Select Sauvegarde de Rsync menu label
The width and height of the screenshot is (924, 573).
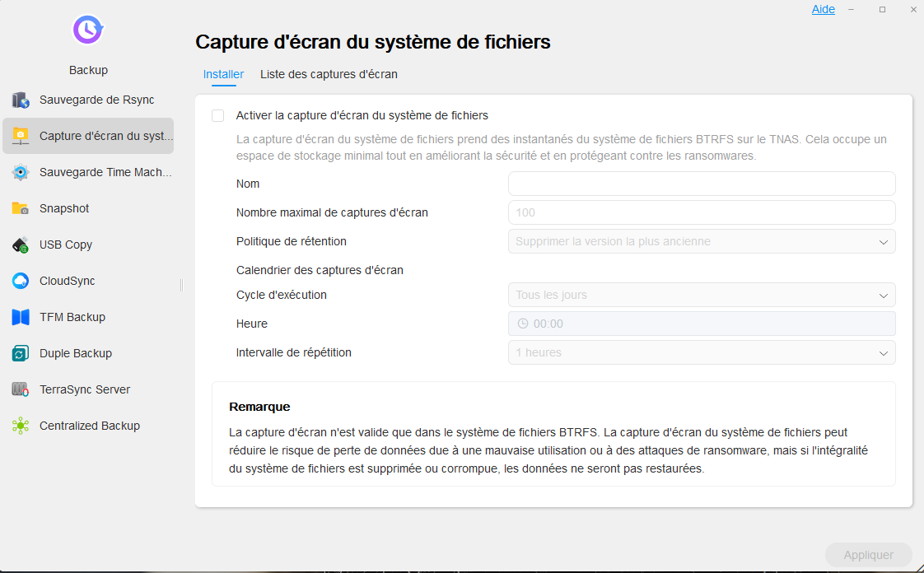96,100
